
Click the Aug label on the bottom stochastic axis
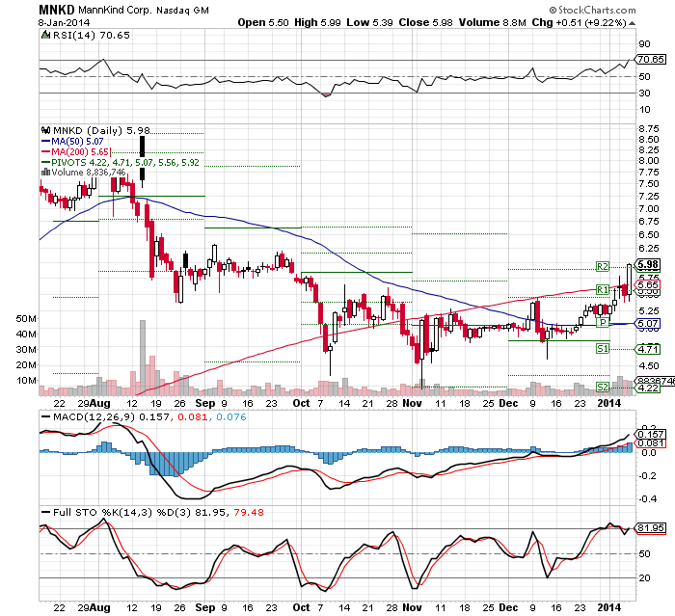click(x=100, y=608)
